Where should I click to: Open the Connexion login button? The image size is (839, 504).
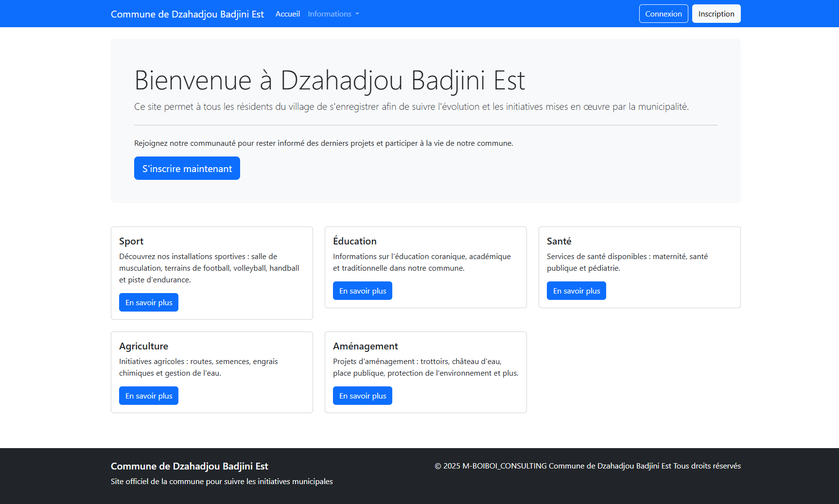coord(663,14)
